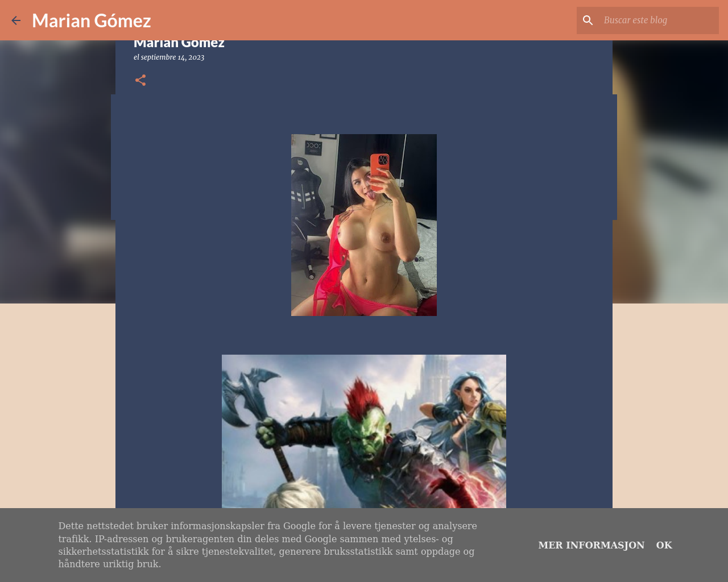Viewport: 728px width, 582px height.
Task: Open the Marian Gómez blog title link
Action: [x=92, y=20]
